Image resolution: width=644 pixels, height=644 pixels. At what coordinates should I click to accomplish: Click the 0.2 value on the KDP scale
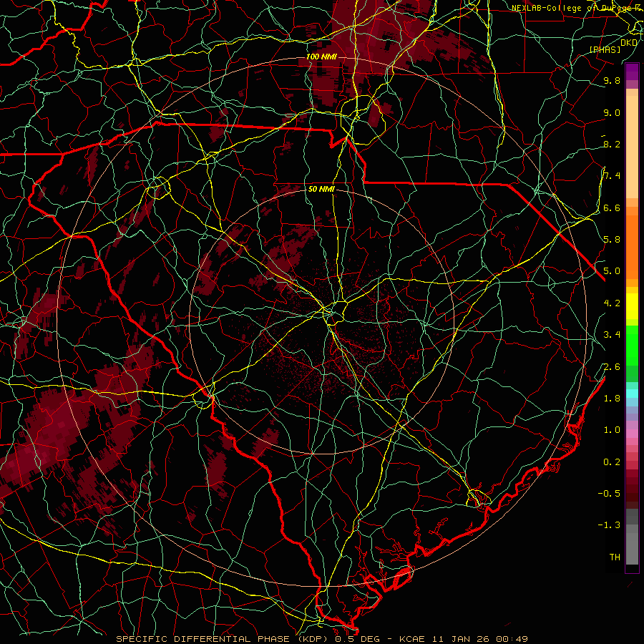[x=612, y=462]
